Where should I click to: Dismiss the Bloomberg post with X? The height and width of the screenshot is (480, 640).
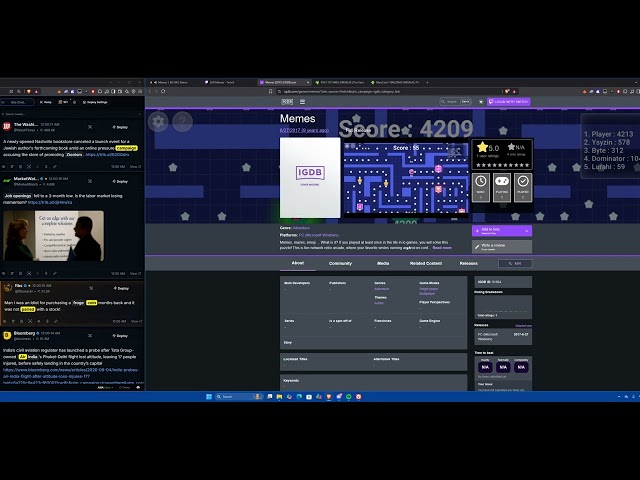click(90, 336)
